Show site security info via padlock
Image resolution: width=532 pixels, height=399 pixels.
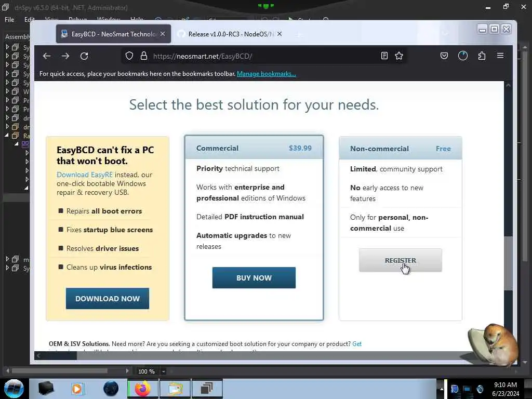[x=144, y=56]
